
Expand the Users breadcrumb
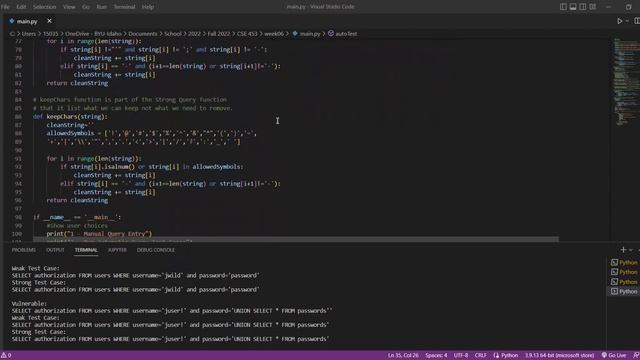pos(29,34)
